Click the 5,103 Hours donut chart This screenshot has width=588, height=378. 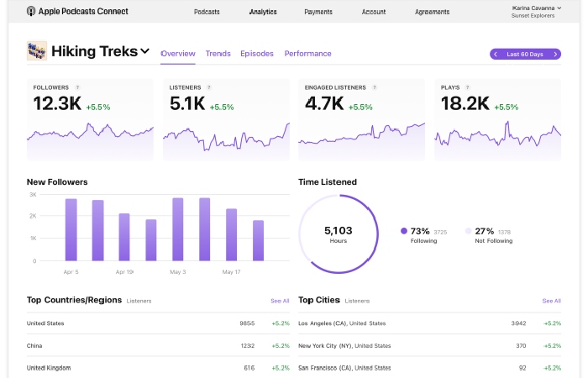coord(339,234)
